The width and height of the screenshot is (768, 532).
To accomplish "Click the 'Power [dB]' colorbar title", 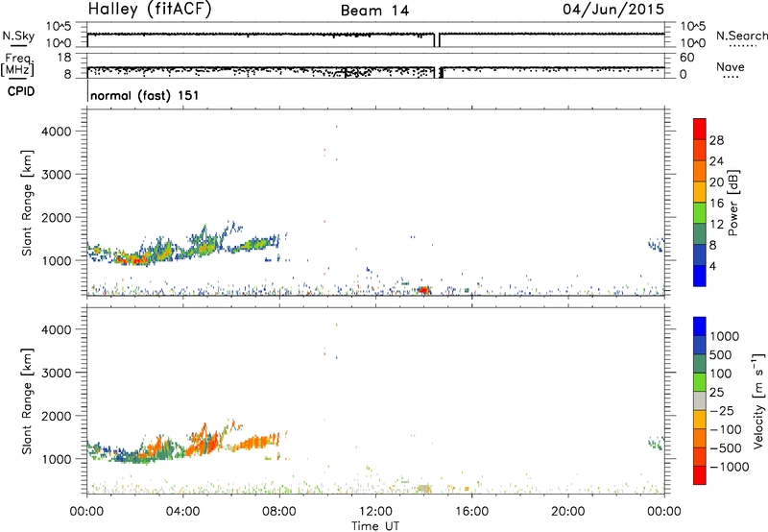I will coord(733,203).
